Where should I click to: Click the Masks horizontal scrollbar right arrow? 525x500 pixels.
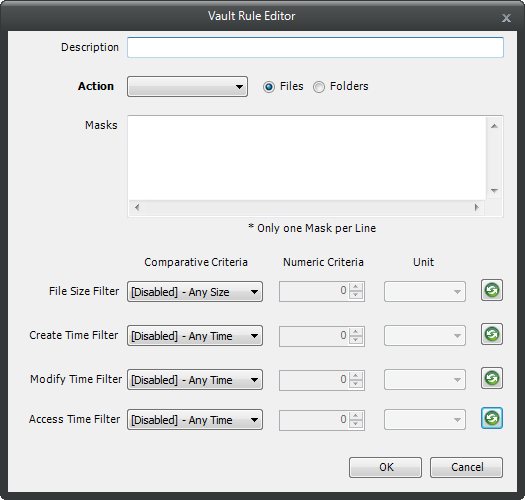pos(476,207)
